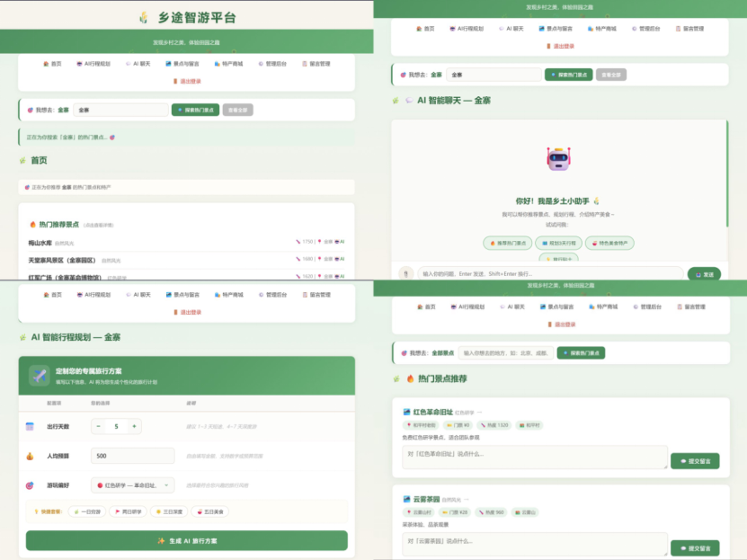Screen dimensions: 747x560
Task: Click AI robot icon on 天堂寨风景区 row
Action: click(339, 259)
